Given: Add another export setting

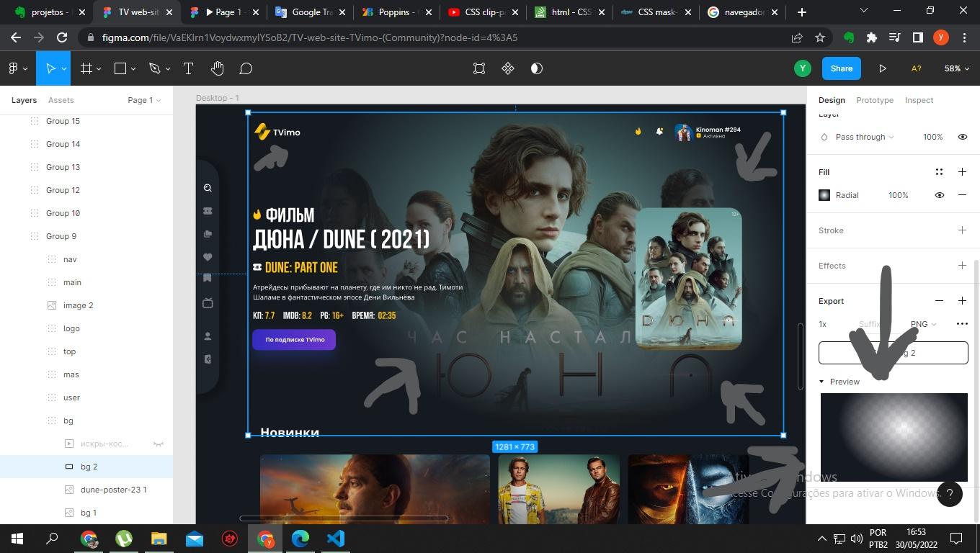Looking at the screenshot, I should point(962,301).
